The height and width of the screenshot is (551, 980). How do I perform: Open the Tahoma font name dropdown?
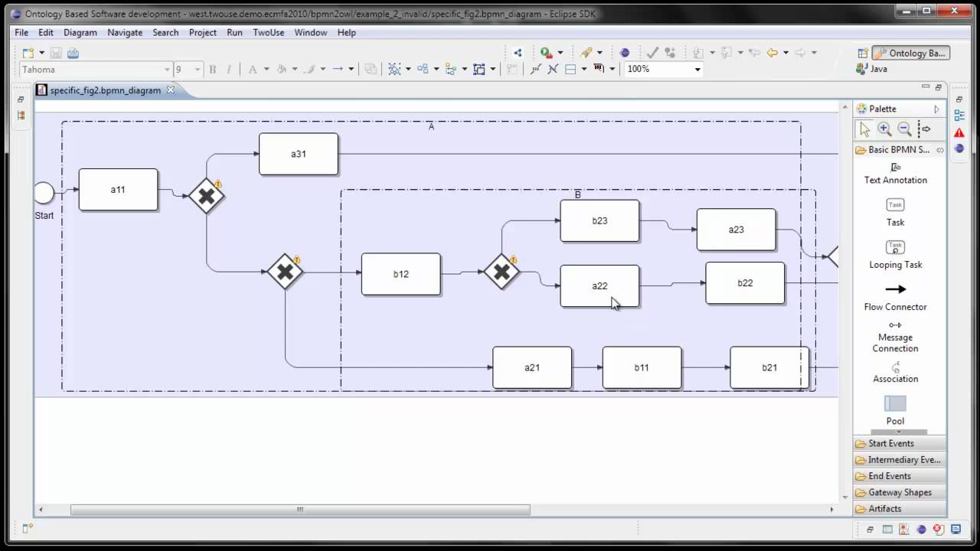point(167,70)
